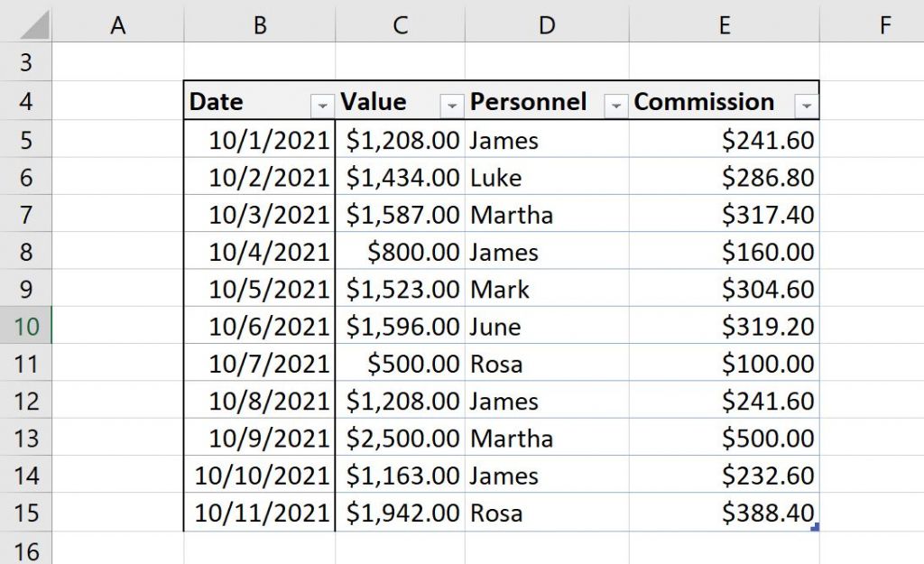Select column E header
This screenshot has width=924, height=564.
pos(724,24)
